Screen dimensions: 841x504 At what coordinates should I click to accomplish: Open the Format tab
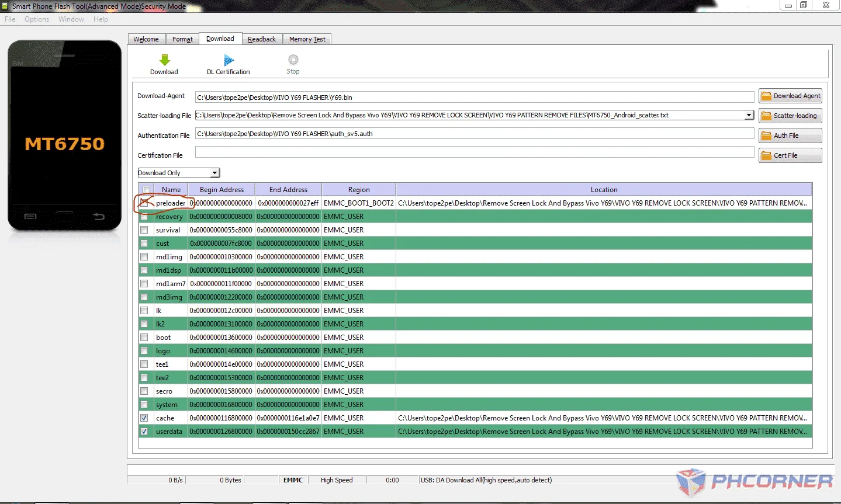(182, 39)
